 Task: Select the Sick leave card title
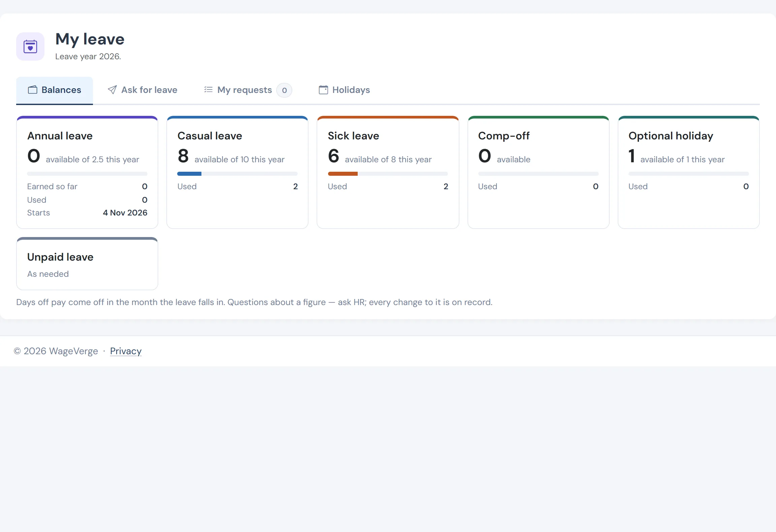point(354,136)
